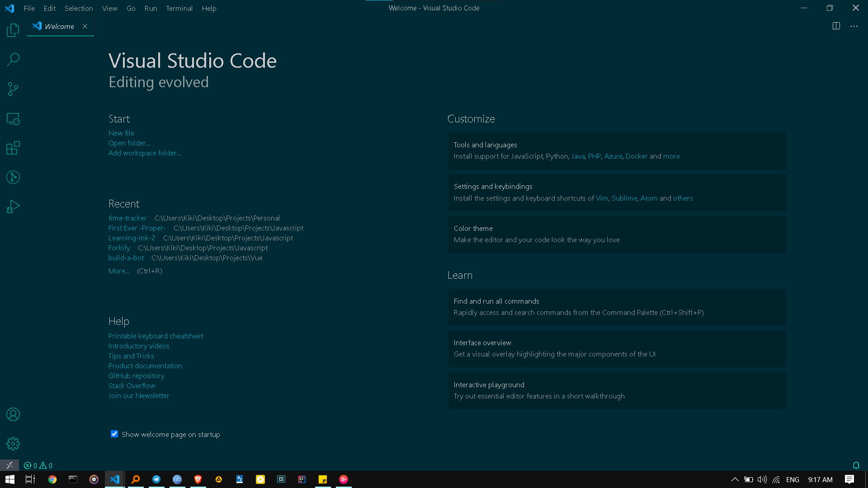Open the Remote Explorer view
Screen dimensions: 868x488
[13, 119]
